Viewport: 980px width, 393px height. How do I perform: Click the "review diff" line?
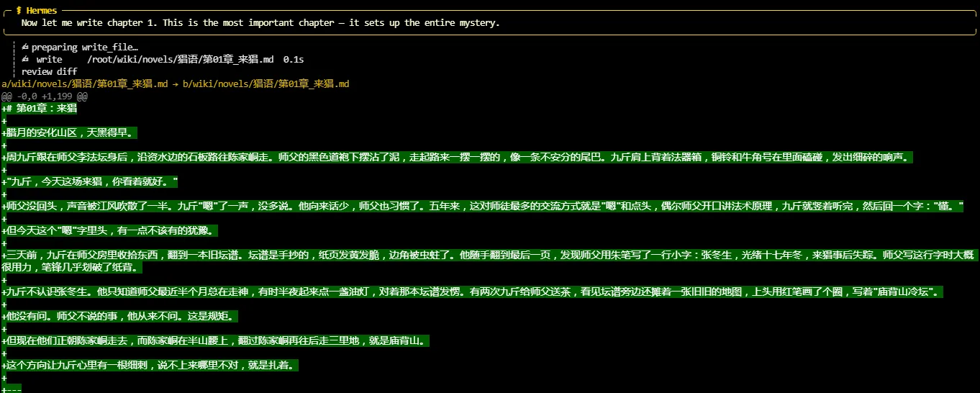[49, 72]
